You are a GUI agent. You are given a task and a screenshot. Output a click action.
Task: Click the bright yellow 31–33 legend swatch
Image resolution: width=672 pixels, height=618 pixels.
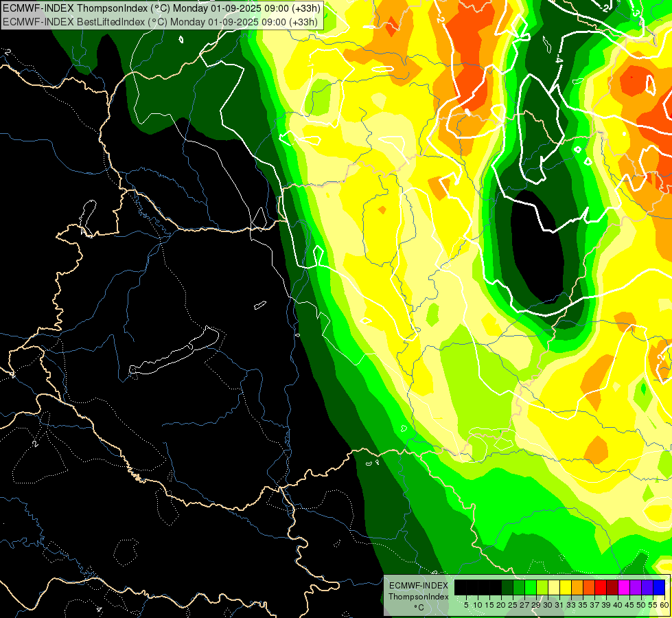(566, 587)
